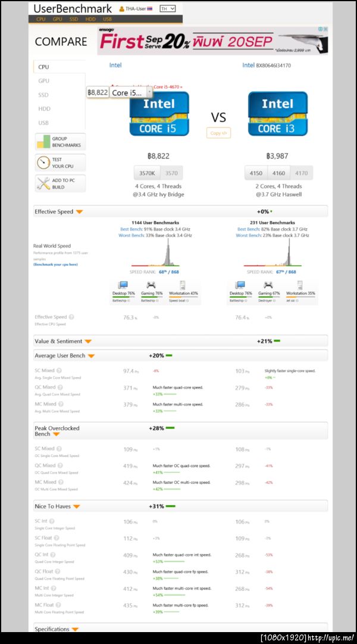
Task: Click the Copy </> button
Action: click(218, 133)
